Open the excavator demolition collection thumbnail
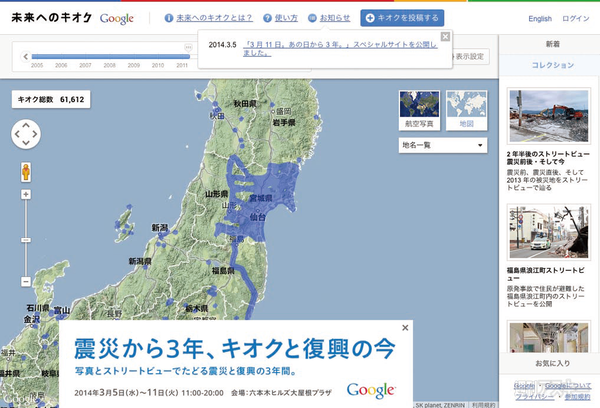Image resolution: width=600 pixels, height=408 pixels. click(x=549, y=116)
